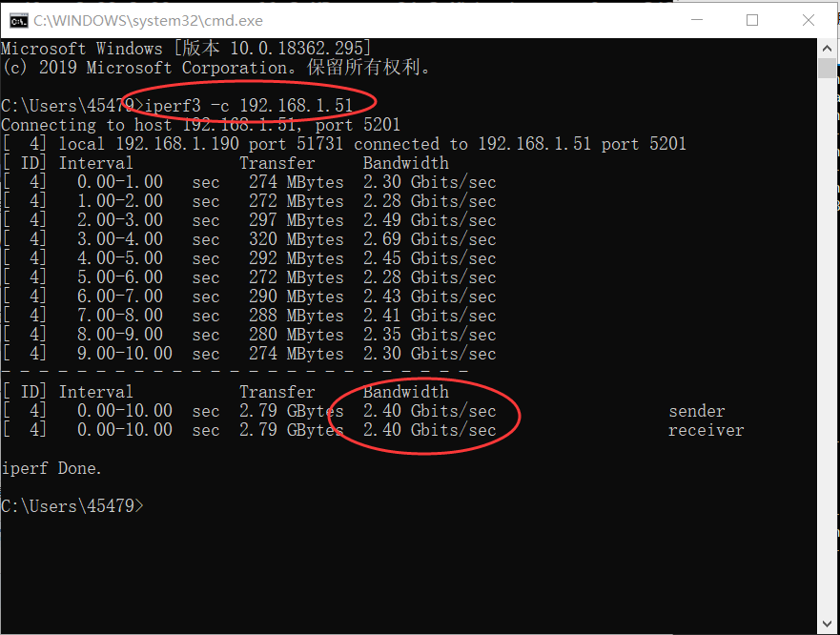The image size is (840, 635).
Task: Click the 292 MBytes transfer value
Action: coord(297,258)
